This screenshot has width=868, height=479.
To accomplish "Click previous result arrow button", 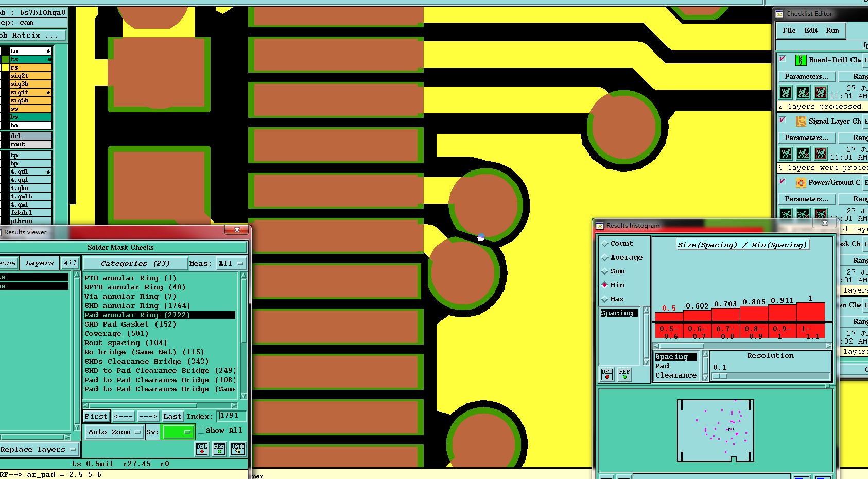I will tap(124, 416).
